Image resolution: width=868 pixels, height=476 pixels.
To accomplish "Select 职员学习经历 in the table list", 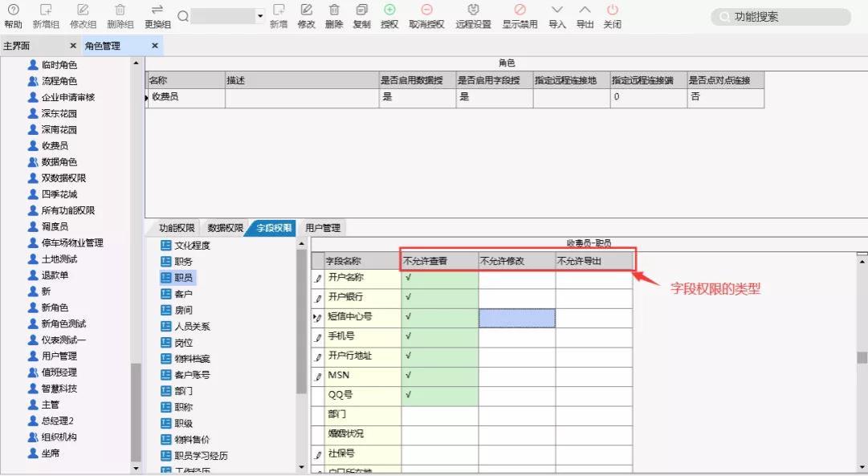I will 201,455.
